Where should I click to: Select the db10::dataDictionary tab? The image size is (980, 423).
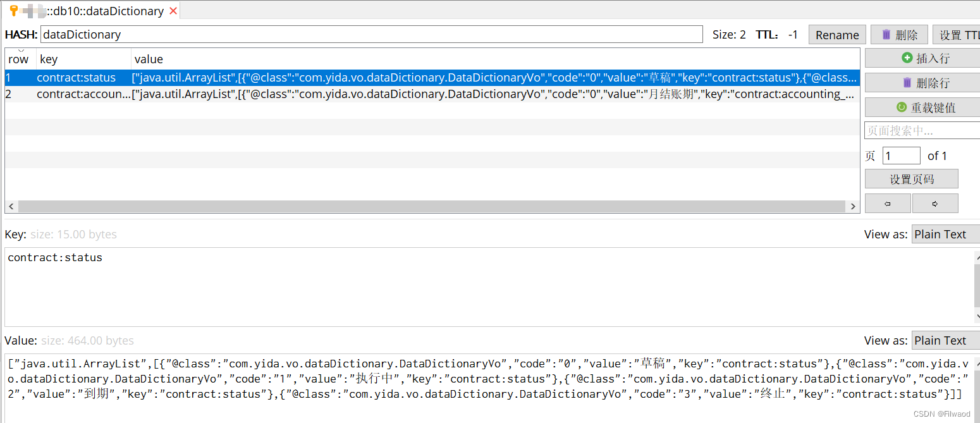(92, 11)
